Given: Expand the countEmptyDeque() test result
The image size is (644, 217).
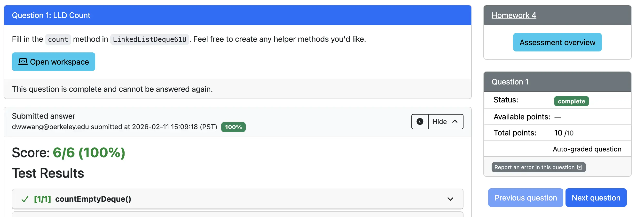Looking at the screenshot, I should (93, 199).
